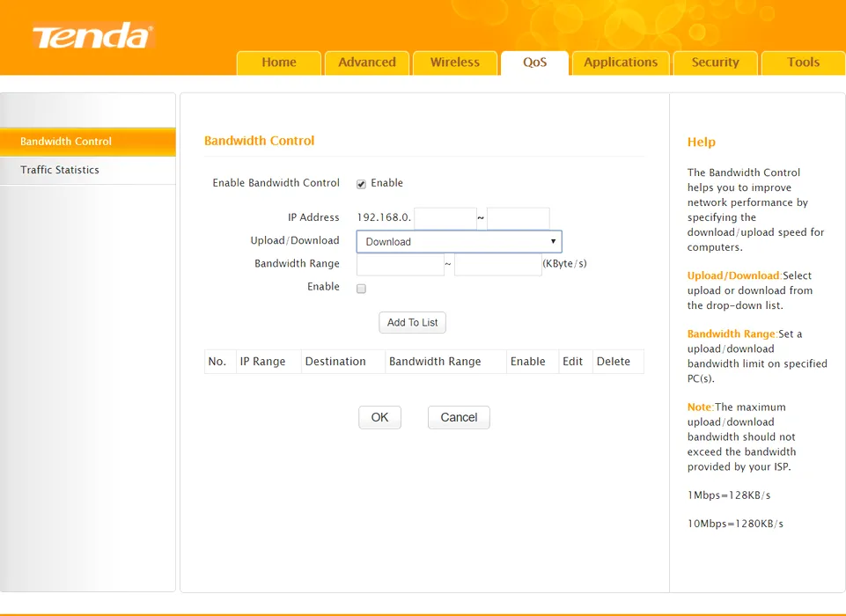The image size is (846, 616).
Task: Click the Add To List button
Action: pos(412,323)
